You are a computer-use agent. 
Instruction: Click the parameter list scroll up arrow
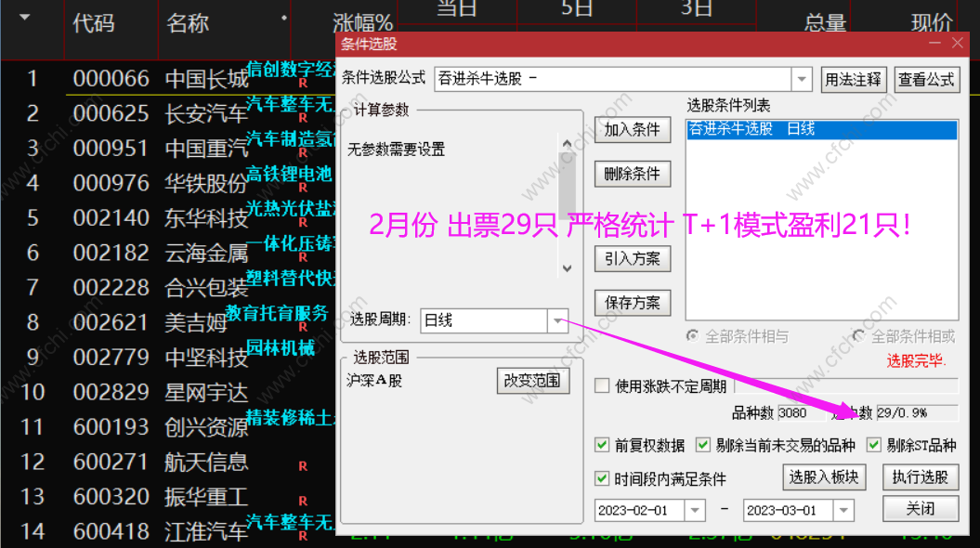pos(567,144)
